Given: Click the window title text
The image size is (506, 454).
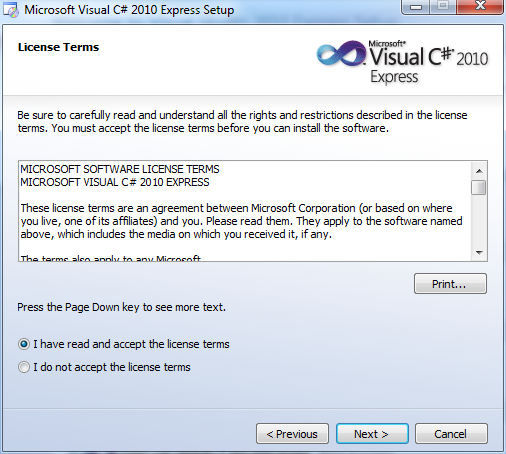Looking at the screenshot, I should coord(129,10).
